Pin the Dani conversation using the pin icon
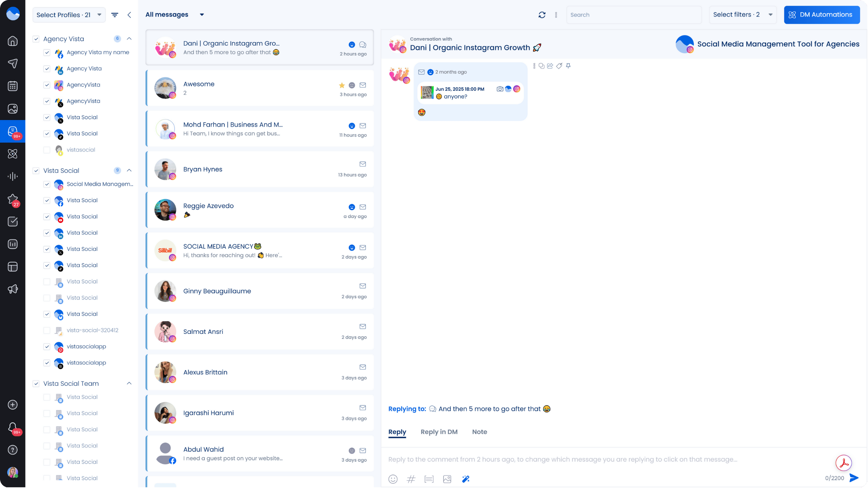 pyautogui.click(x=569, y=66)
